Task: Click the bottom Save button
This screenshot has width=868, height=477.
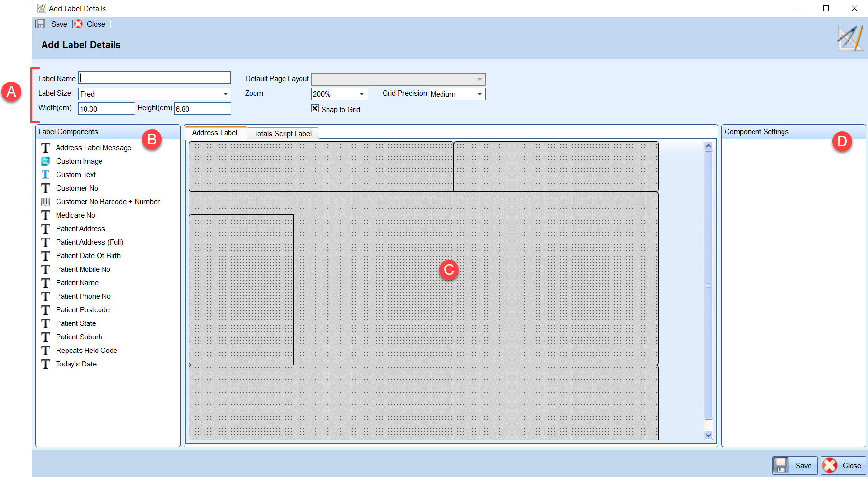Action: (x=795, y=465)
